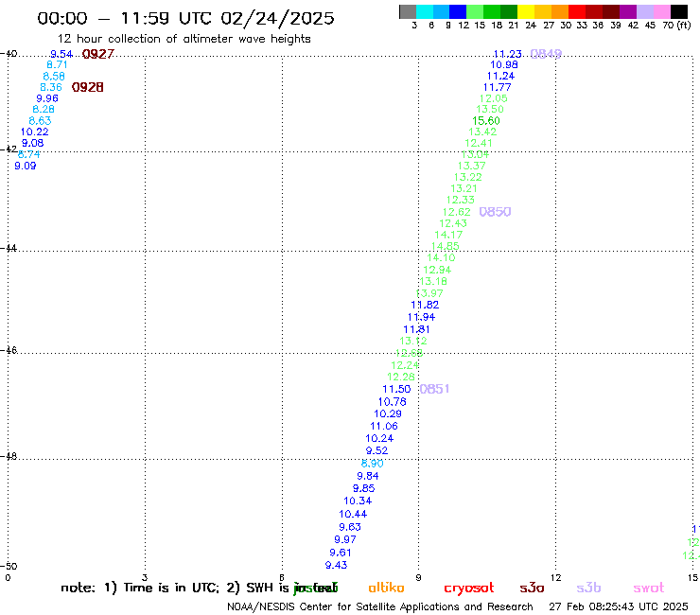Click the wave height value 8.36
Screen dimensions: 700x615
point(51,87)
